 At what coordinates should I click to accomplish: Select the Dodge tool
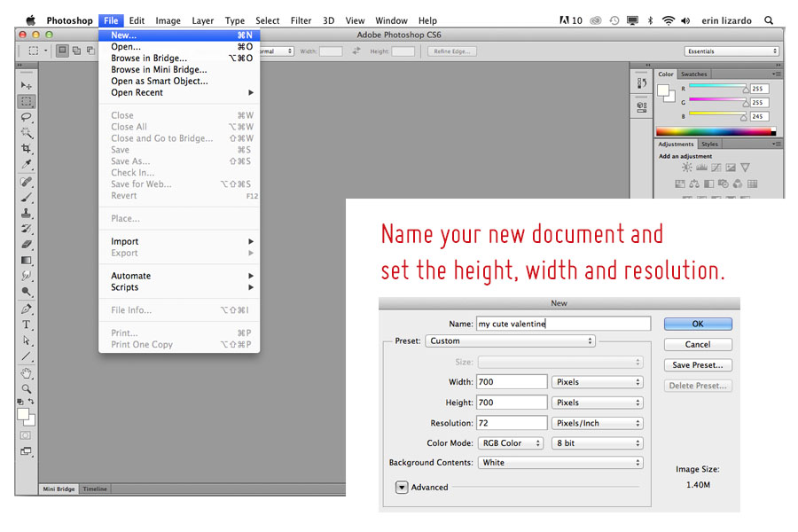26,293
